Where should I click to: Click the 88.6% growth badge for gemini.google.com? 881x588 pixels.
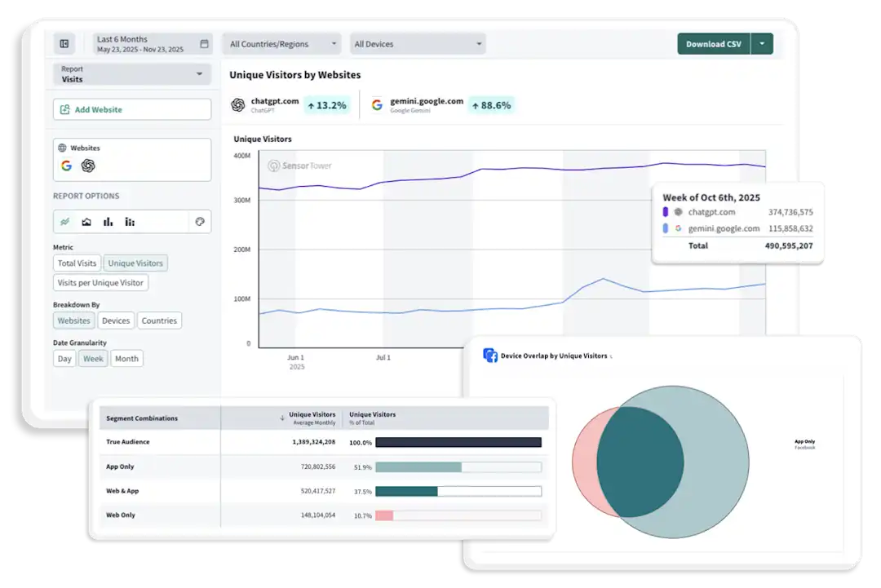point(492,105)
